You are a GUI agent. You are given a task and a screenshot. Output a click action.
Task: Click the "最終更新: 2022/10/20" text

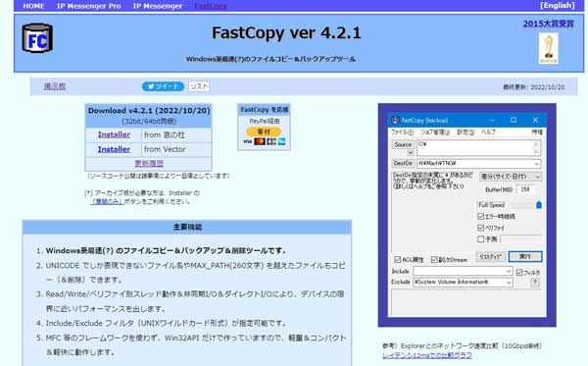pyautogui.click(x=533, y=87)
